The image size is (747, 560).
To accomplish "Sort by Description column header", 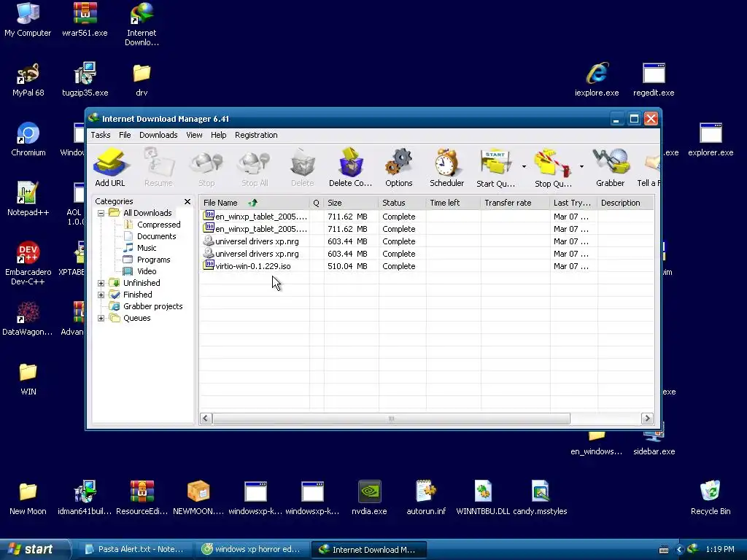I will pyautogui.click(x=625, y=203).
